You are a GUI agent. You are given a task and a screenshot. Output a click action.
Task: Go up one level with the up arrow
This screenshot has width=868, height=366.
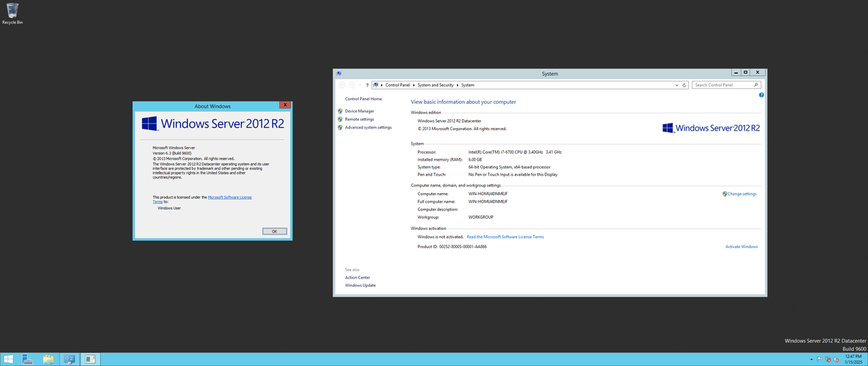pos(367,85)
